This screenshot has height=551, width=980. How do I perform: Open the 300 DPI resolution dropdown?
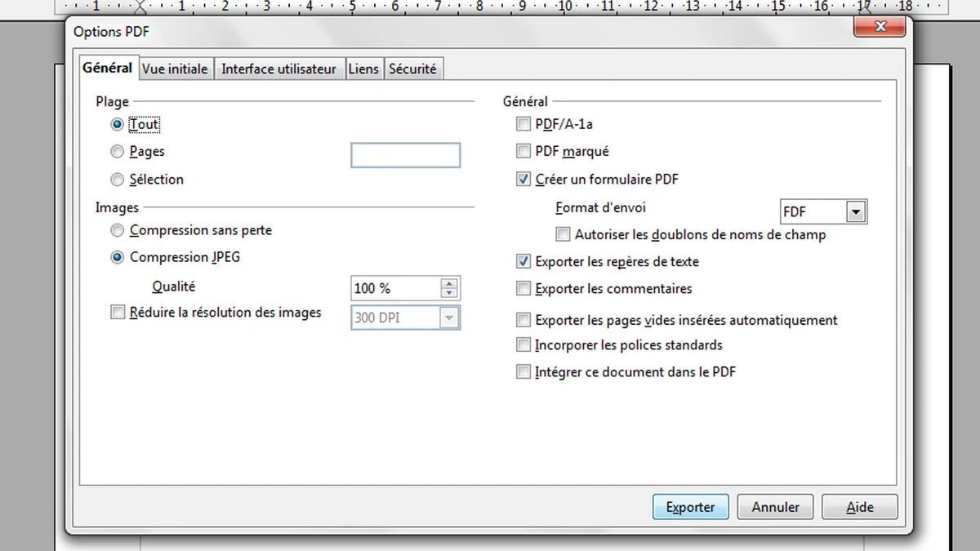tap(448, 318)
